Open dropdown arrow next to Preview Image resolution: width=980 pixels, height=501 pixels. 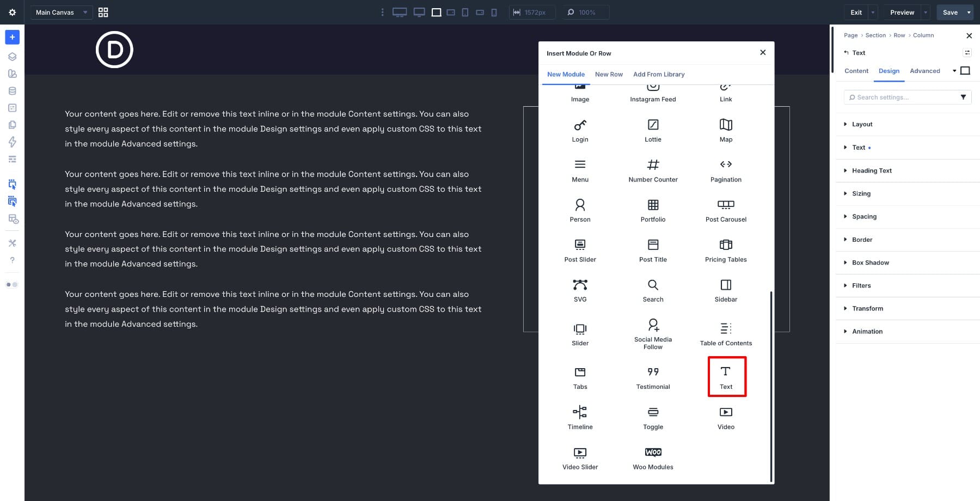(x=926, y=12)
